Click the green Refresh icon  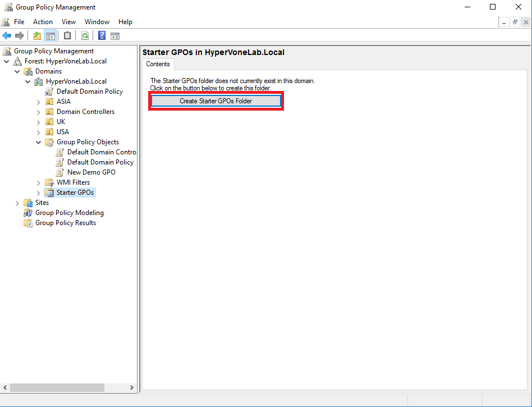pos(85,35)
